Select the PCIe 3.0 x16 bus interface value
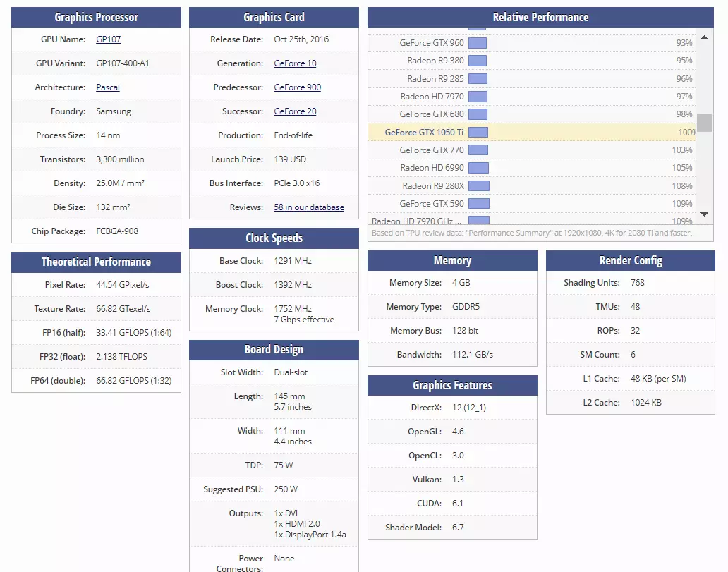The image size is (728, 572). pyautogui.click(x=297, y=183)
